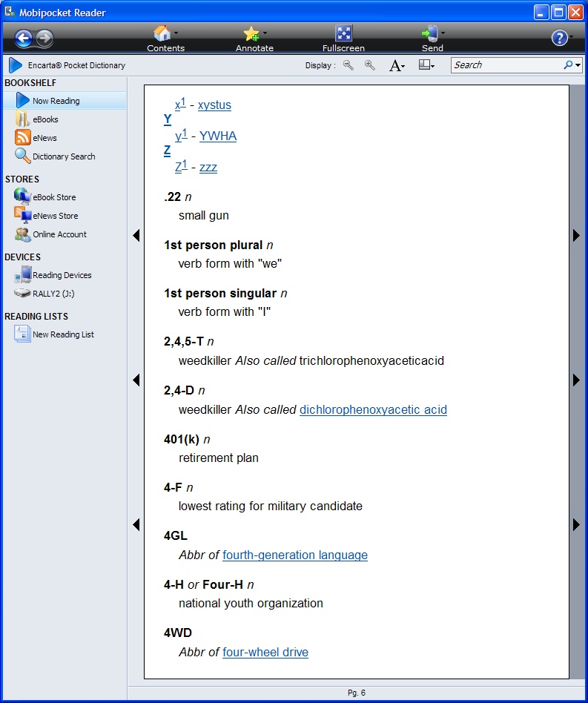Open the fourth-generation language link
This screenshot has width=588, height=703.
(x=295, y=555)
